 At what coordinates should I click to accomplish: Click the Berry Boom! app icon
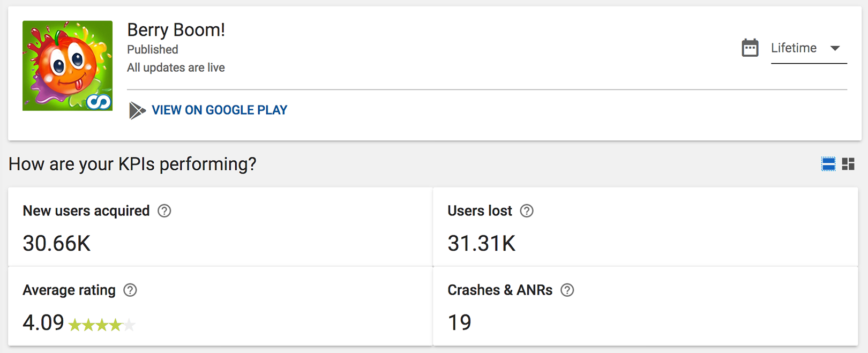click(68, 66)
